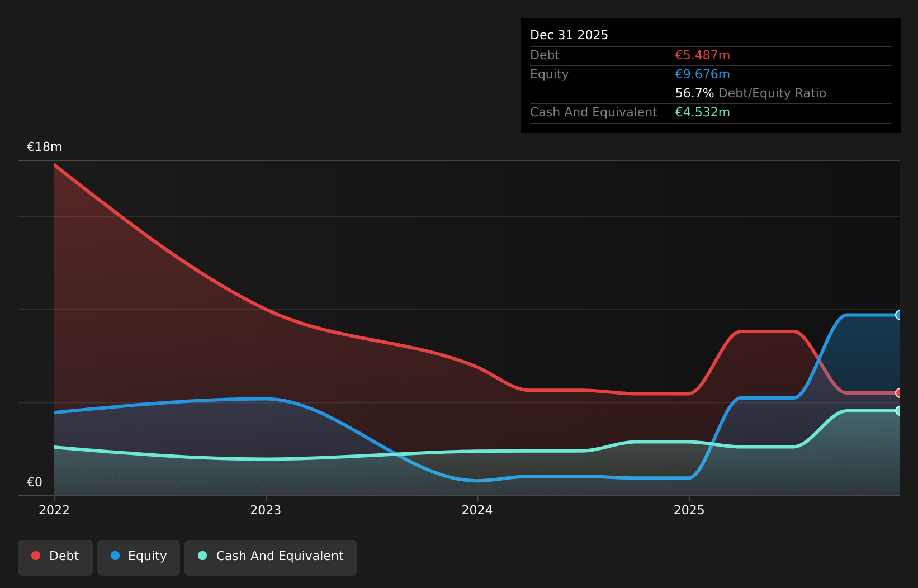
Task: Toggle the Debt legend button
Action: [x=55, y=557]
